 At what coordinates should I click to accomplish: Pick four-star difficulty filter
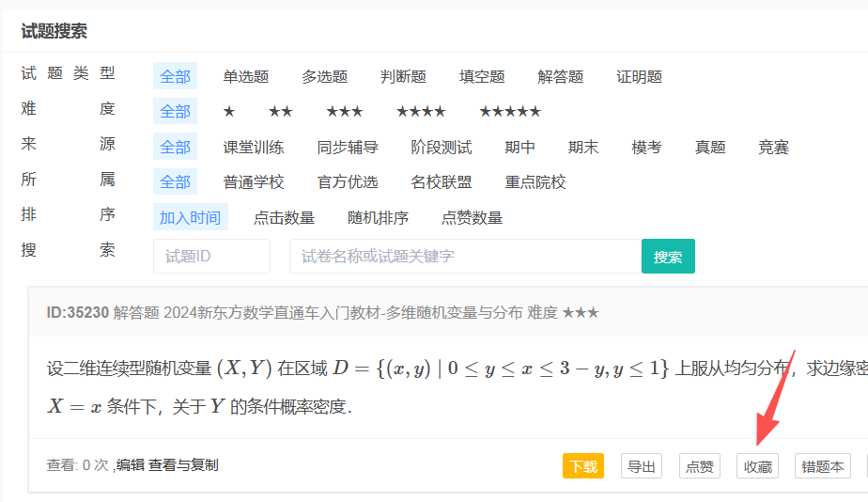point(420,112)
